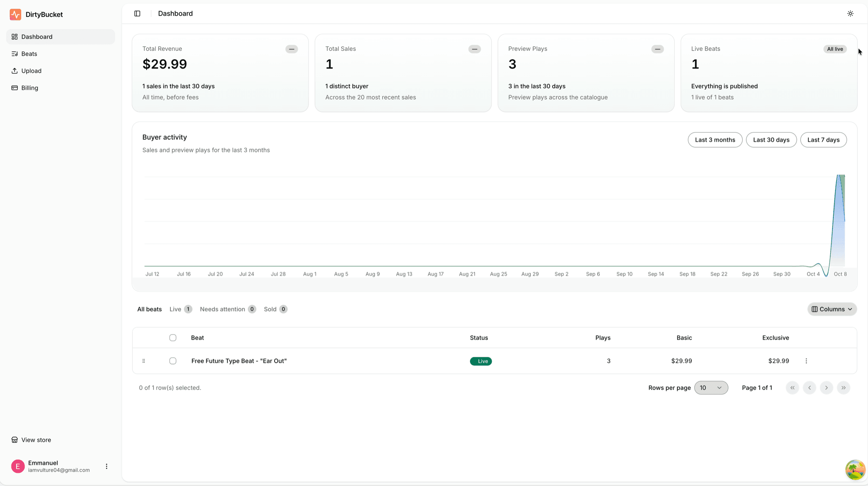Open Dashboard in the sidebar
The height and width of the screenshot is (486, 868).
61,37
